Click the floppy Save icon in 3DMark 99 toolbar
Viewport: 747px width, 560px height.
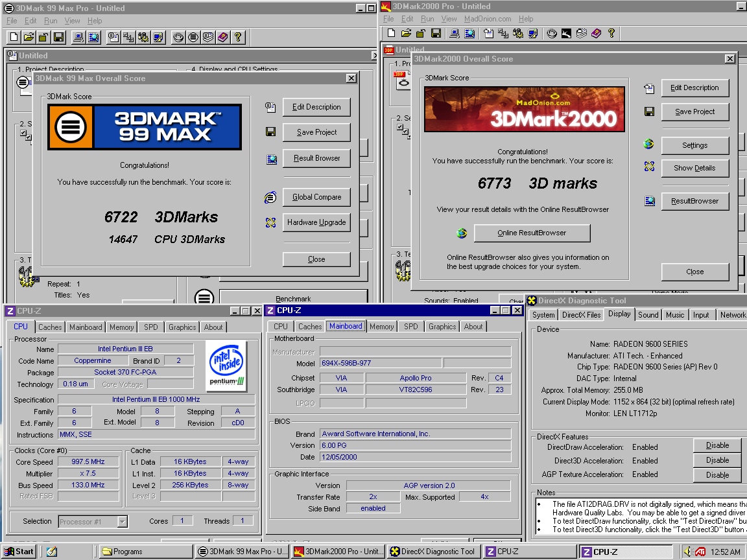(59, 37)
